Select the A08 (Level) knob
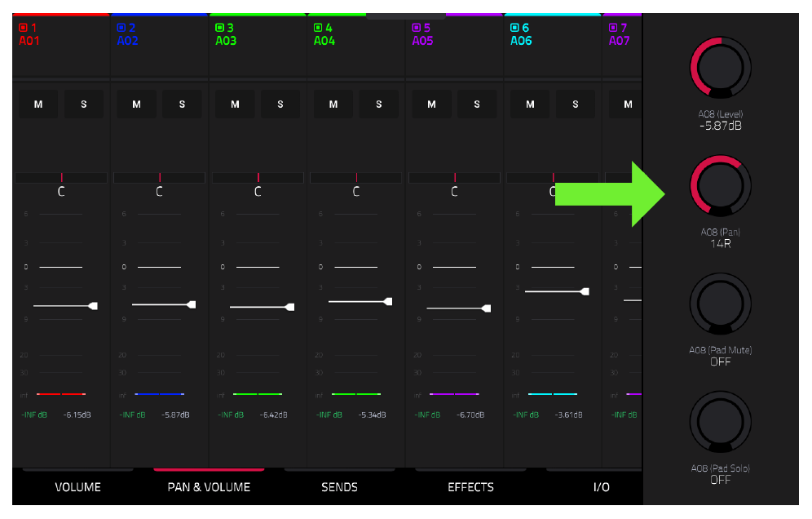812x519 pixels. pos(721,68)
